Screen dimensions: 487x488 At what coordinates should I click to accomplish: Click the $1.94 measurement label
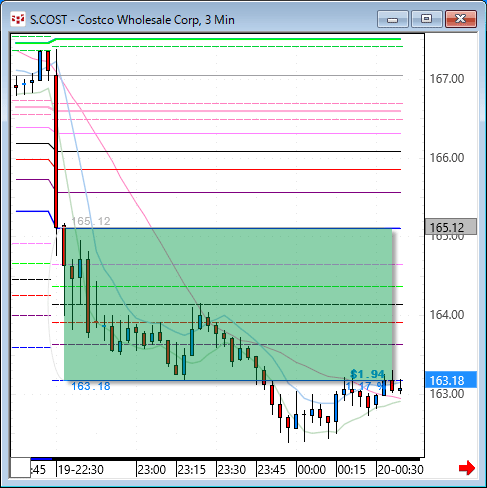(367, 374)
